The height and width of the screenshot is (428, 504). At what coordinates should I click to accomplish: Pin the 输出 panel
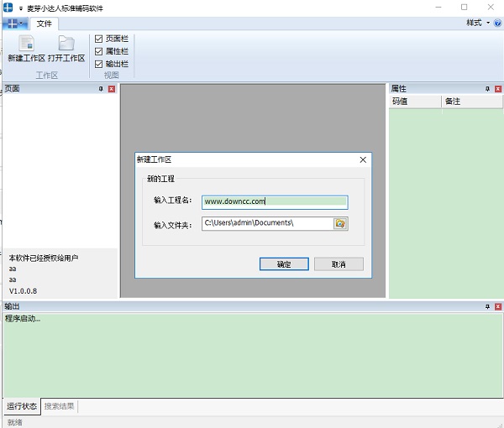click(x=487, y=306)
